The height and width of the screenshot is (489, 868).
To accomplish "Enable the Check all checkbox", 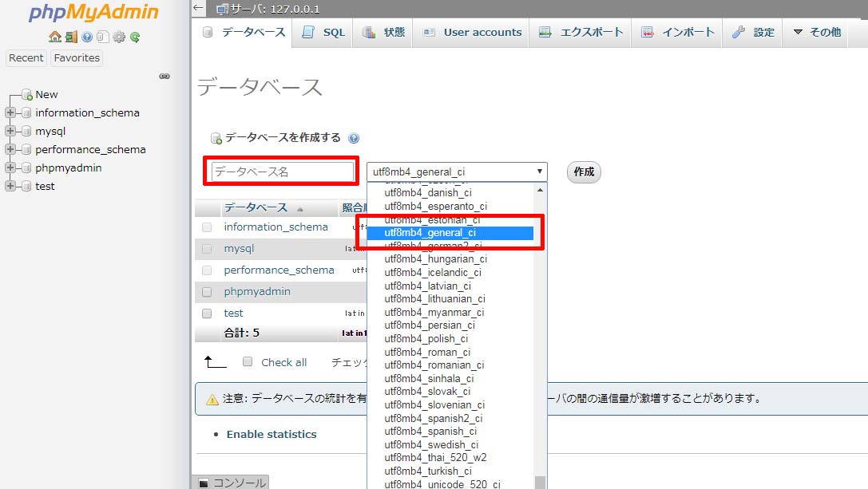I will pyautogui.click(x=248, y=361).
